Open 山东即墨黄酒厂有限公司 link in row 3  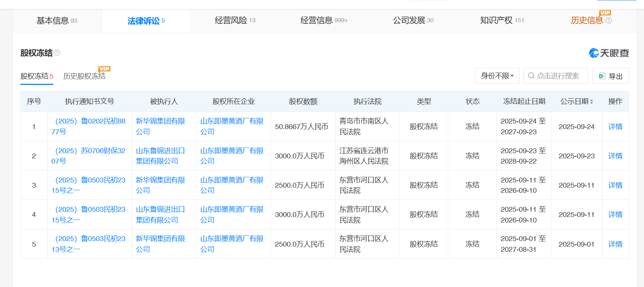coord(232,185)
